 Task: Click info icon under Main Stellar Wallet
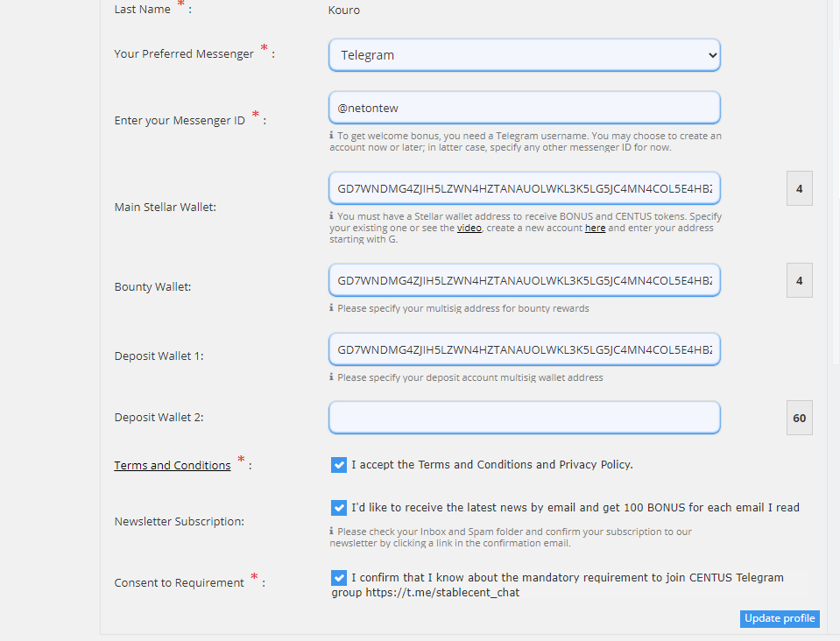pyautogui.click(x=332, y=216)
